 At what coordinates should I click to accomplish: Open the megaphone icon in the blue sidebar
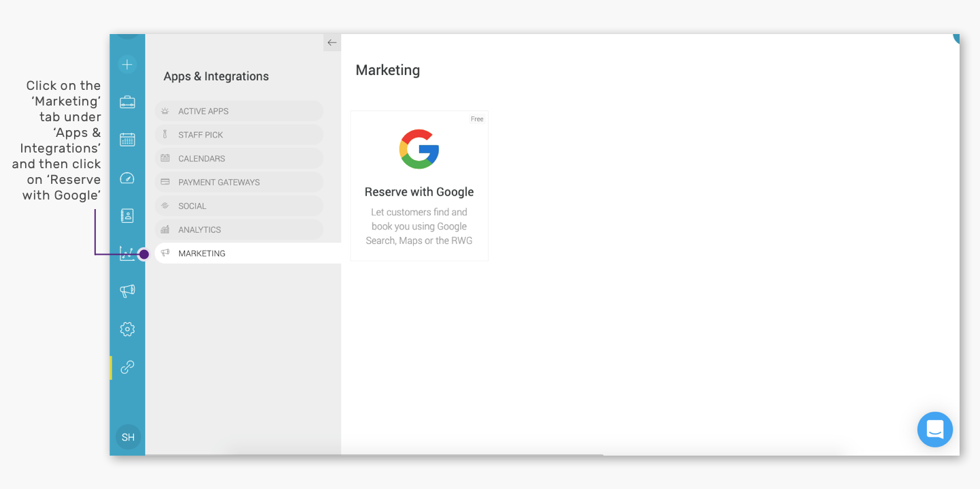(x=127, y=291)
